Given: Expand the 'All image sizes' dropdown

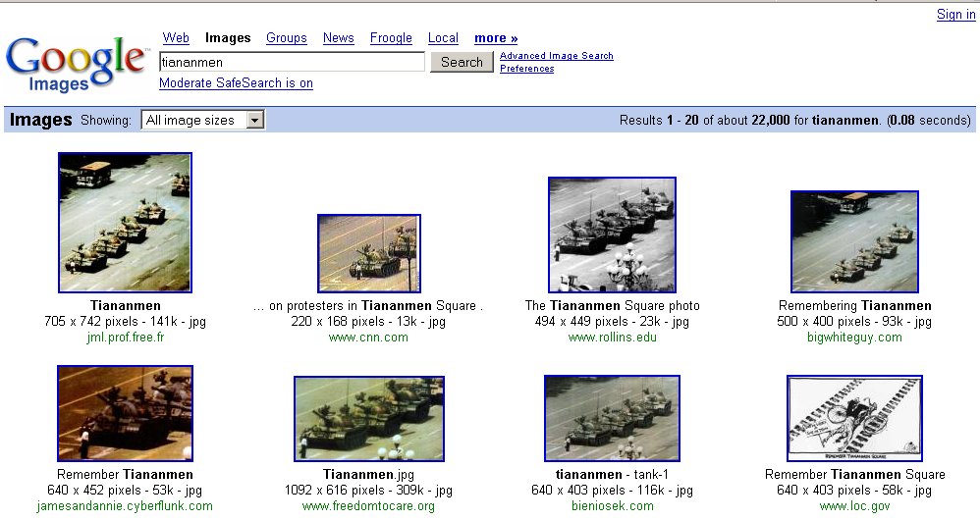Looking at the screenshot, I should (203, 120).
